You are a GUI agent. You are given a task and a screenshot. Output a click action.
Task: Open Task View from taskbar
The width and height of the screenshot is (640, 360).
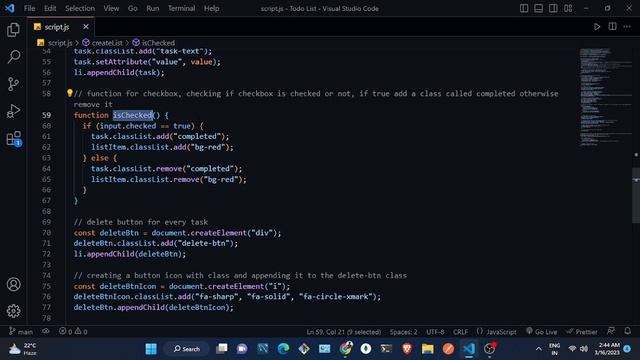click(222, 349)
